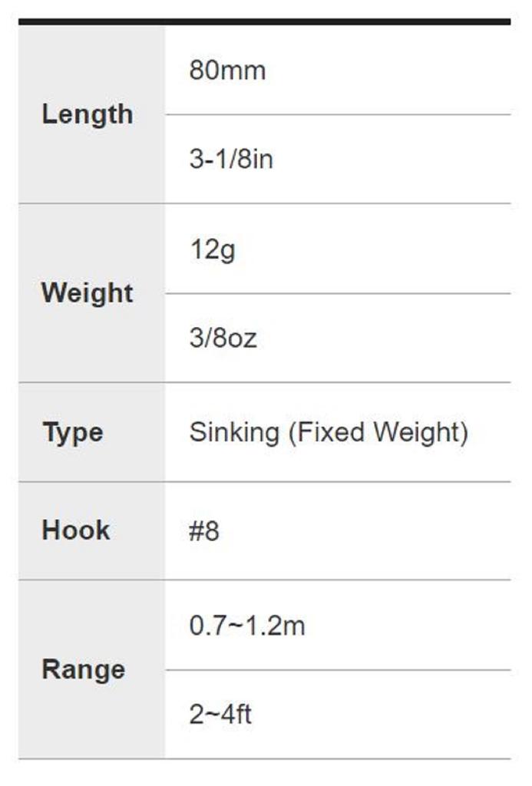Click the Hook row label
Image resolution: width=532 pixels, height=786 pixels.
pos(75,530)
